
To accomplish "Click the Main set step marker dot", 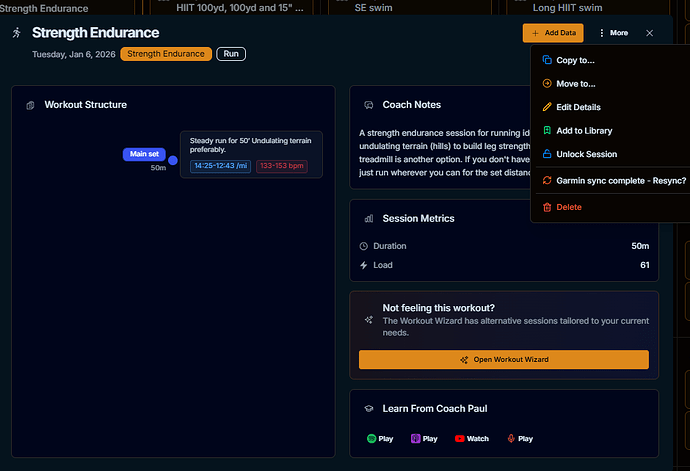I will 172,160.
